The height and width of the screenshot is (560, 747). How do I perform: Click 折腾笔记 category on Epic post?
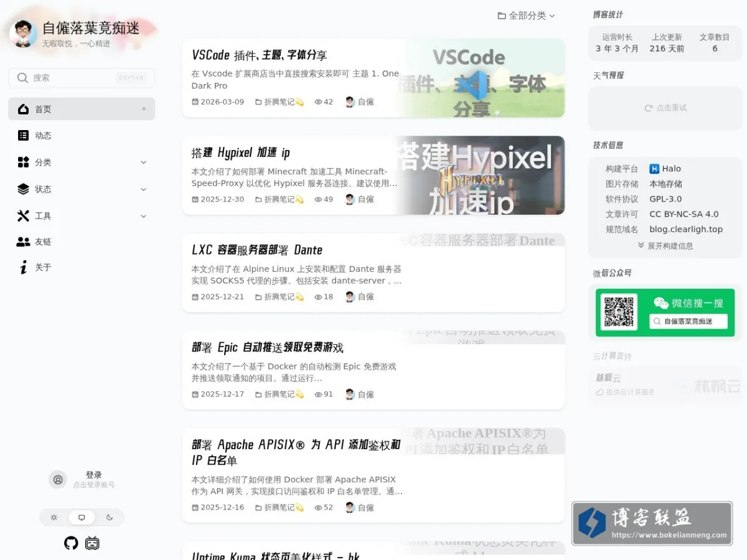[279, 394]
